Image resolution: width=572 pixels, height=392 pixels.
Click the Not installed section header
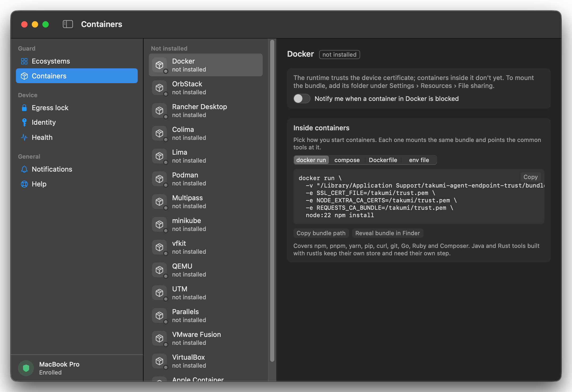pos(169,48)
